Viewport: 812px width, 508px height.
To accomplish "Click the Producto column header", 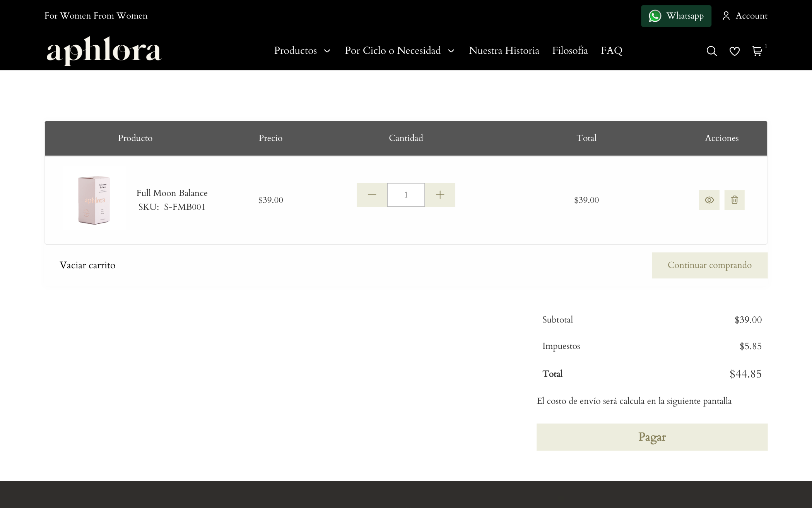I will pyautogui.click(x=135, y=138).
